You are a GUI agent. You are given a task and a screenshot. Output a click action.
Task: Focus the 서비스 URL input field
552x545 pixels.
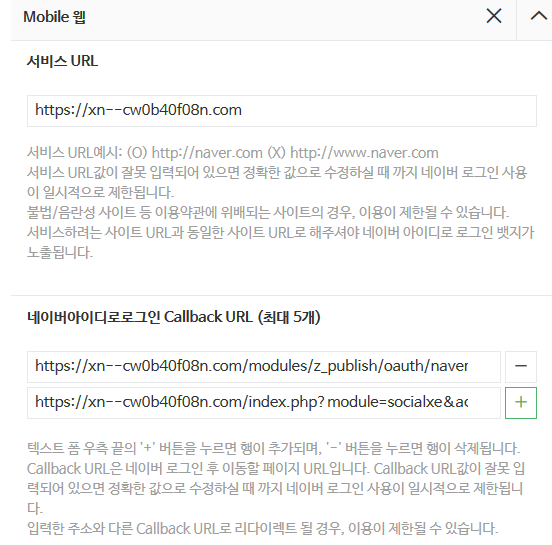[x=282, y=111]
